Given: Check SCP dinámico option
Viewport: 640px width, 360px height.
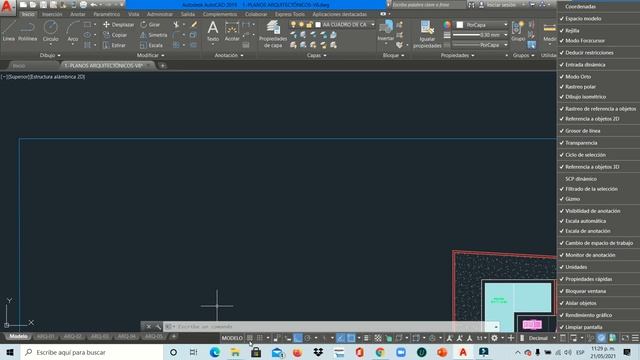Looking at the screenshot, I should [598, 179].
